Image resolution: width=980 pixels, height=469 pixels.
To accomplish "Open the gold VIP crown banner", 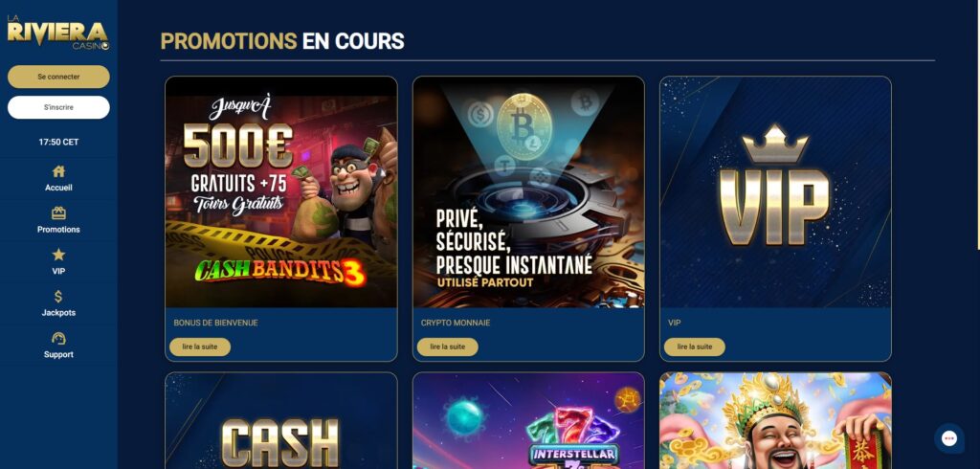I will [x=775, y=192].
